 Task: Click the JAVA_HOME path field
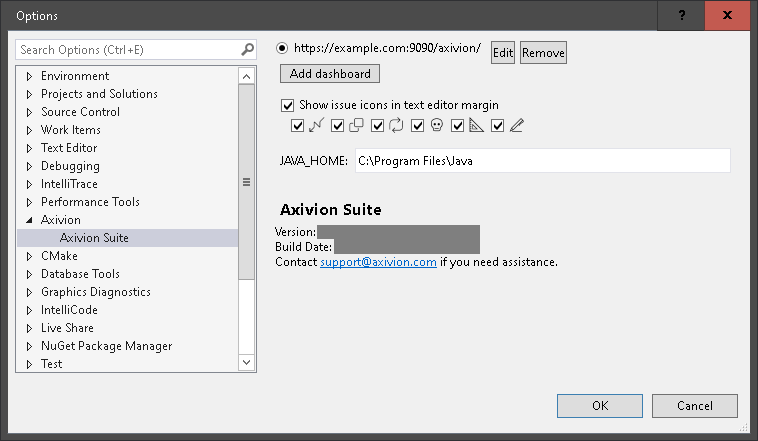coord(542,161)
